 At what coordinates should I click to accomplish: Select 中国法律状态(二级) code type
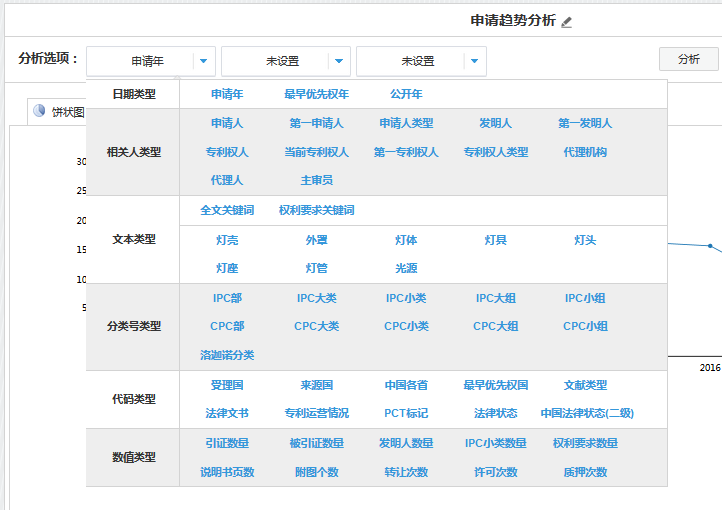tap(587, 413)
